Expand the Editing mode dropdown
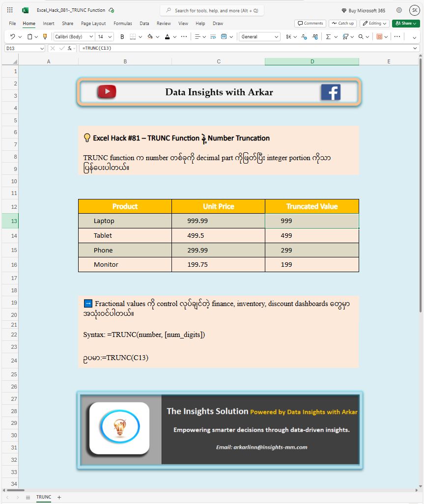This screenshot has height=504, width=424. 374,23
